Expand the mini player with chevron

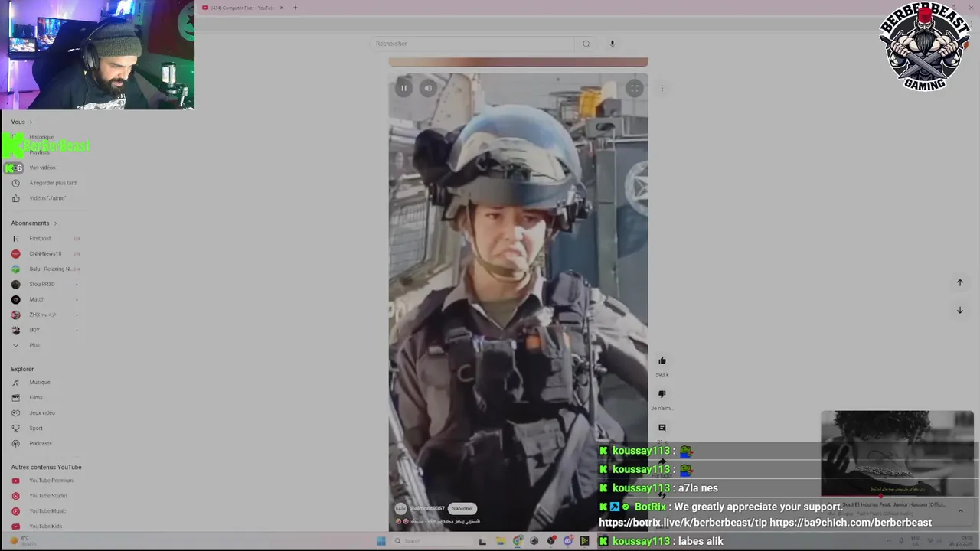(961, 510)
